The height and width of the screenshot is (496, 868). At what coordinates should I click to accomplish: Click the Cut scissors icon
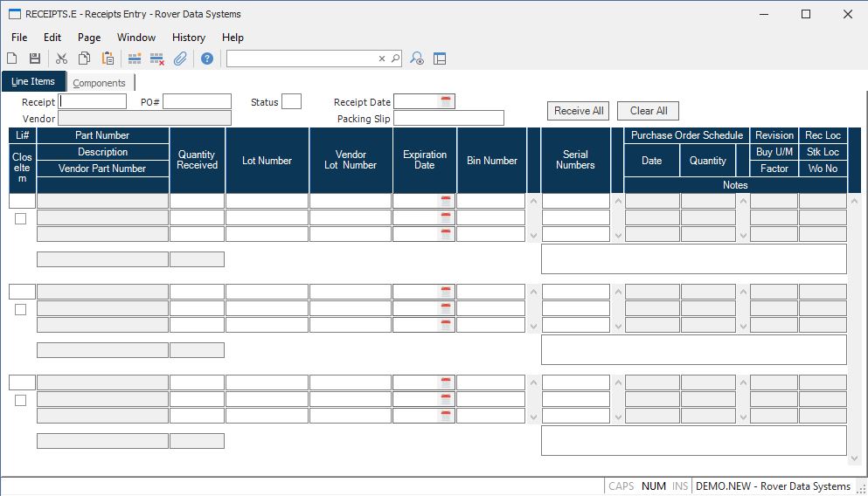[61, 59]
